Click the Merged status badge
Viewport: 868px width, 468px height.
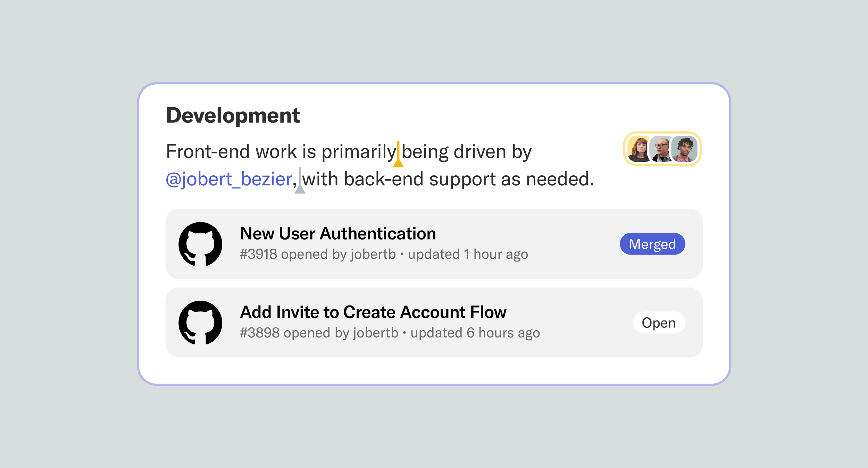[x=652, y=244]
